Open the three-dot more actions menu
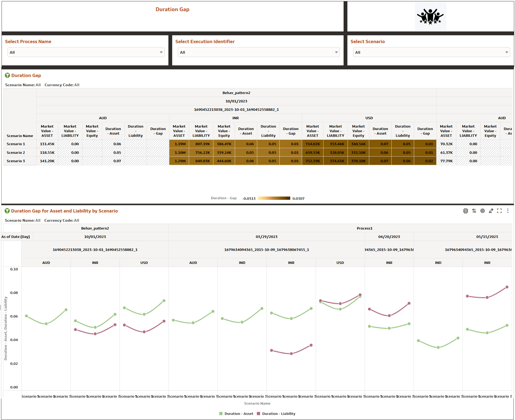Image resolution: width=515 pixels, height=420 pixels. [507, 211]
